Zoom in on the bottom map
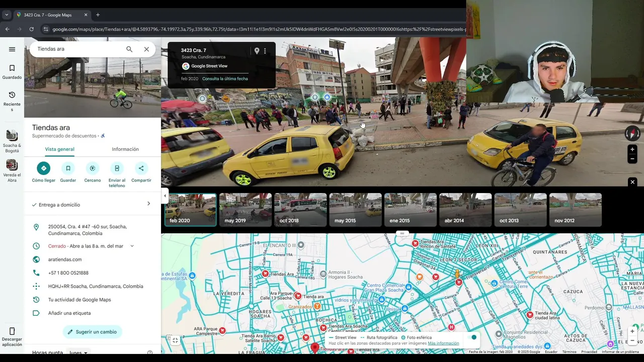The width and height of the screenshot is (644, 362). pos(632,331)
